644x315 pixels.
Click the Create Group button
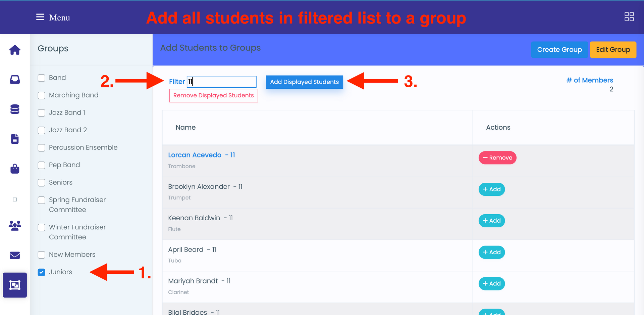coord(559,50)
